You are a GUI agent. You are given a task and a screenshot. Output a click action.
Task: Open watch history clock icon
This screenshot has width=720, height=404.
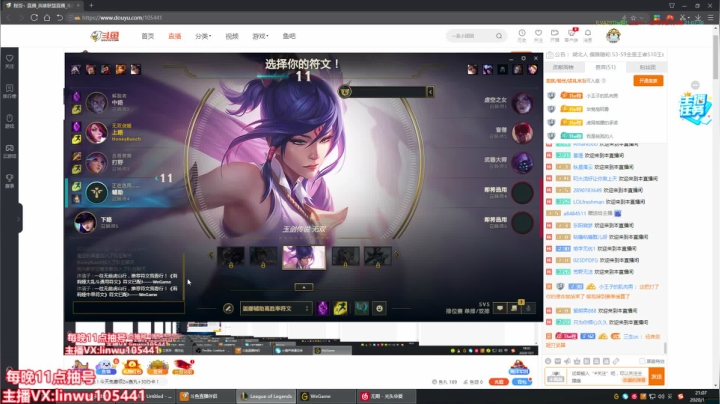[522, 35]
